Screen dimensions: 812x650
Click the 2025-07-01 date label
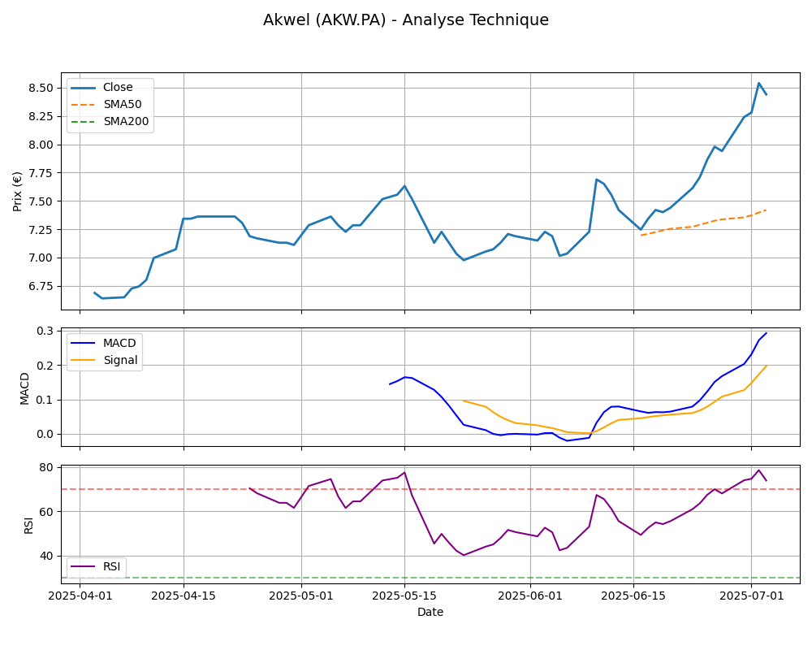pos(751,596)
